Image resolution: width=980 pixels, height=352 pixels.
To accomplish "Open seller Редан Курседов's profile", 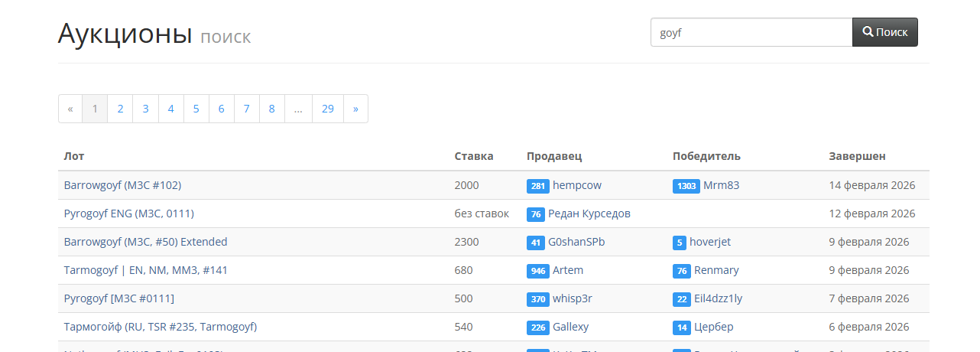I will point(589,213).
